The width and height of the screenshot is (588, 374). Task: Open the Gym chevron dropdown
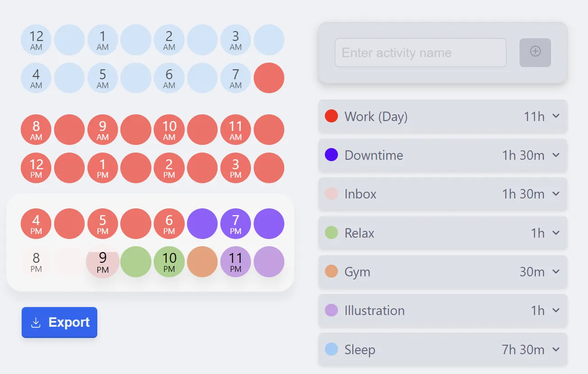pyautogui.click(x=556, y=271)
